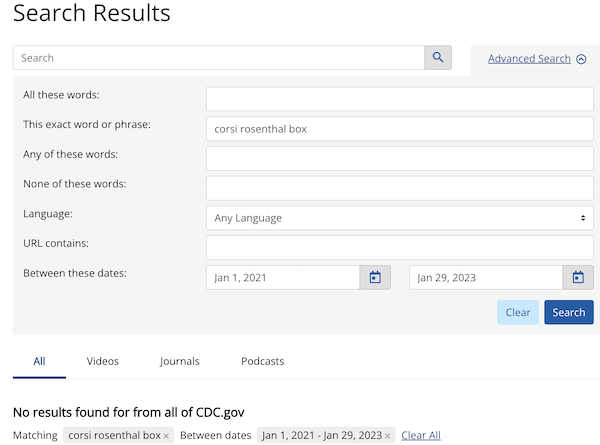This screenshot has height=445, width=600.
Task: Click the Advanced Search link
Action: point(529,59)
